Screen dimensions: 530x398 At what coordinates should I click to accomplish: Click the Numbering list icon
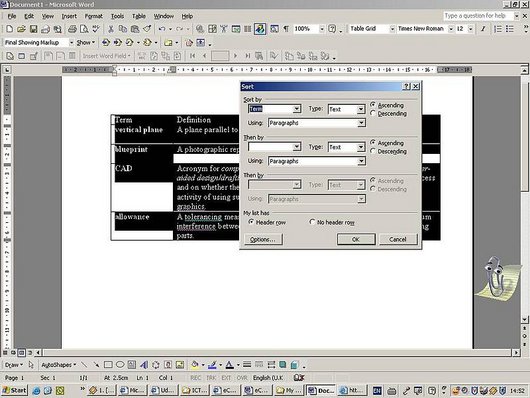[498, 29]
